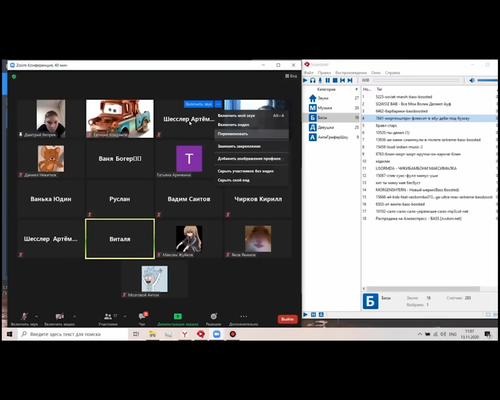Toggle Включить видео camera icon in Zoom
The width and height of the screenshot is (500, 400).
pos(60,316)
